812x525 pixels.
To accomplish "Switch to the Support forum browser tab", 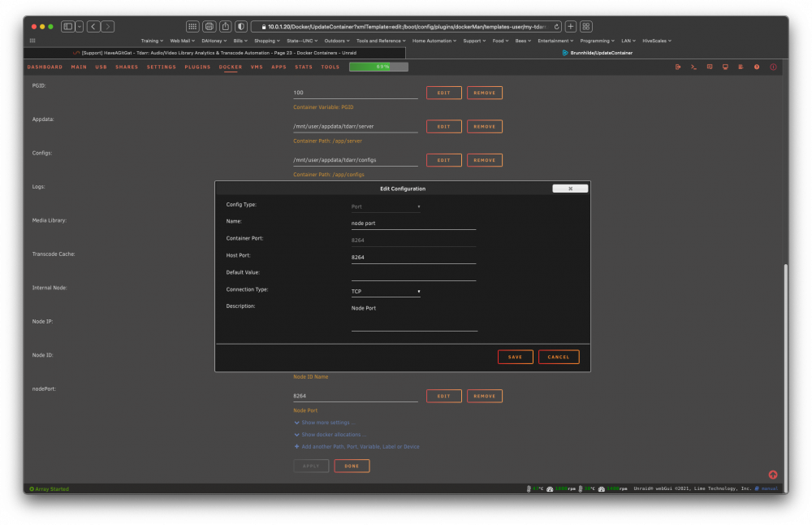I will tap(214, 52).
